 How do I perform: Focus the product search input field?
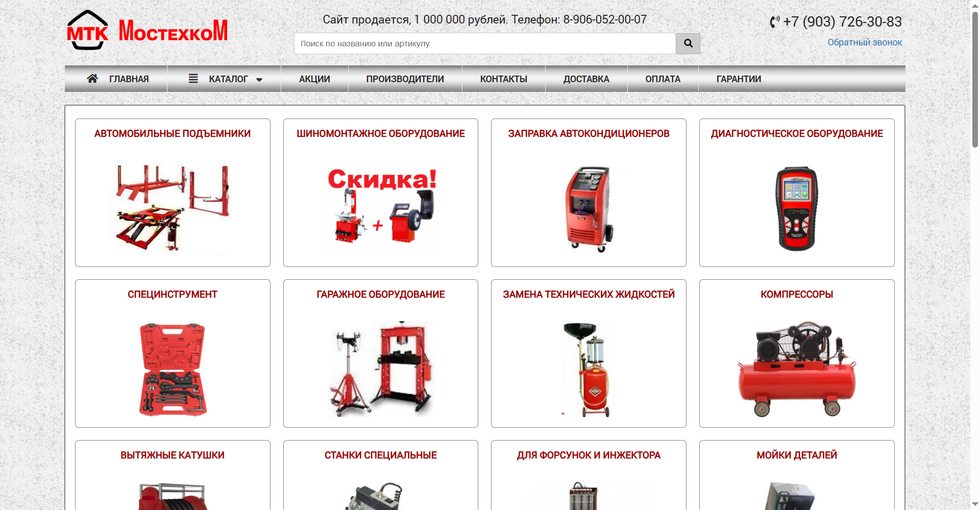[484, 44]
